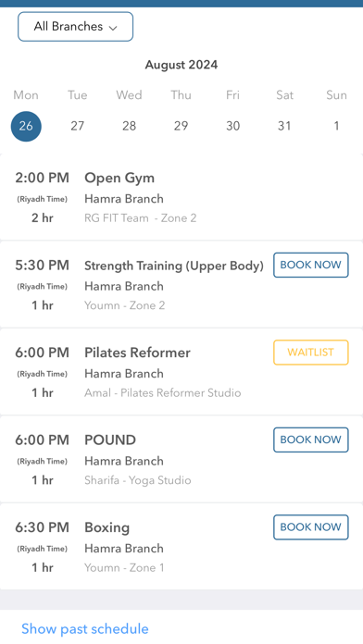This screenshot has width=363, height=644.
Task: Select Tuesday 27 in the calendar
Action: point(77,126)
